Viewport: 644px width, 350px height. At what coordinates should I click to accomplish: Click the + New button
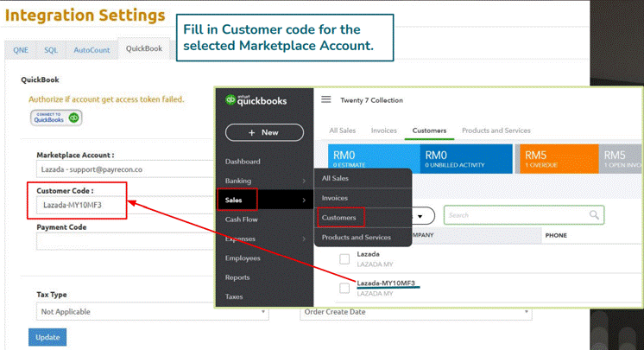point(264,132)
